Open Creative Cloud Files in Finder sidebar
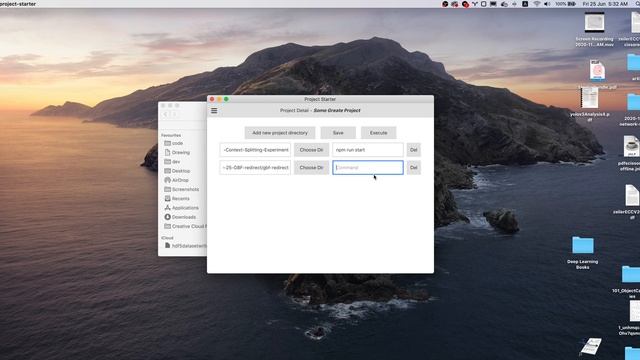The width and height of the screenshot is (640, 360). click(185, 226)
